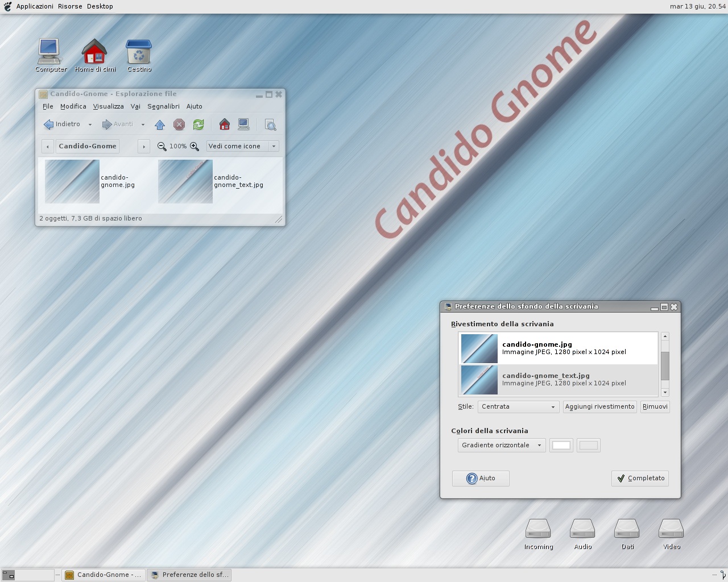Open the Risorse panel menu
This screenshot has height=582, width=728.
(70, 6)
